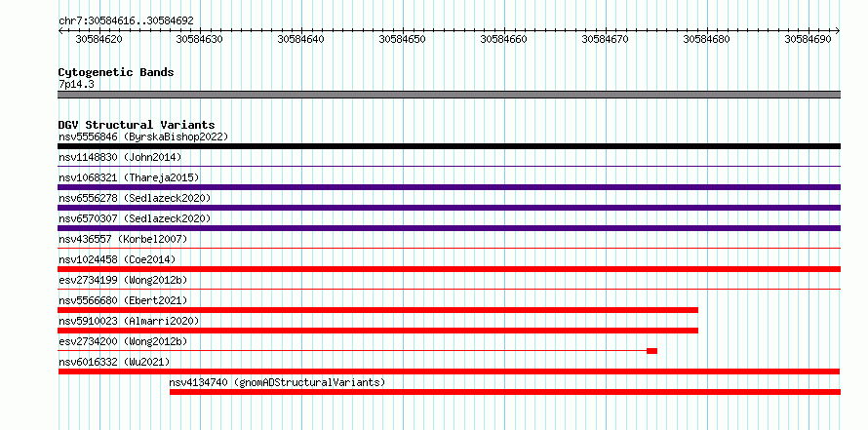Select the red nsv1024458 variant bar
Viewport: 868px width, 430px height.
(449, 269)
